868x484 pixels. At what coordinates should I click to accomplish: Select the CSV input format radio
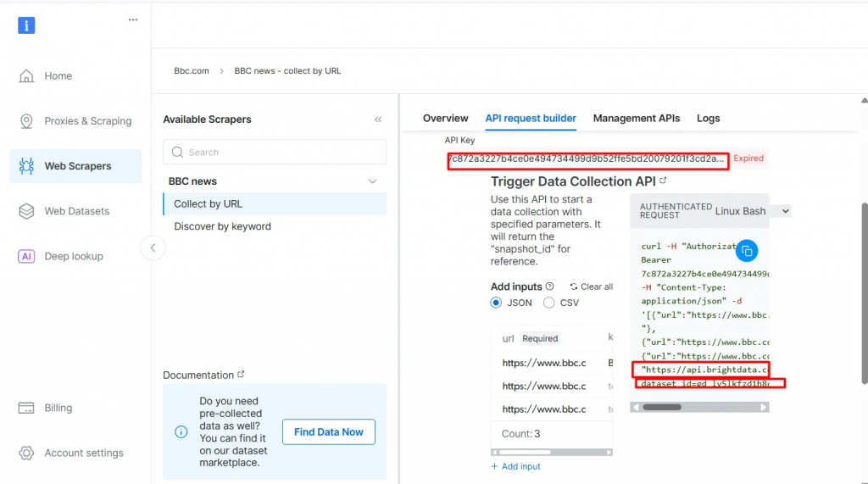coord(549,303)
